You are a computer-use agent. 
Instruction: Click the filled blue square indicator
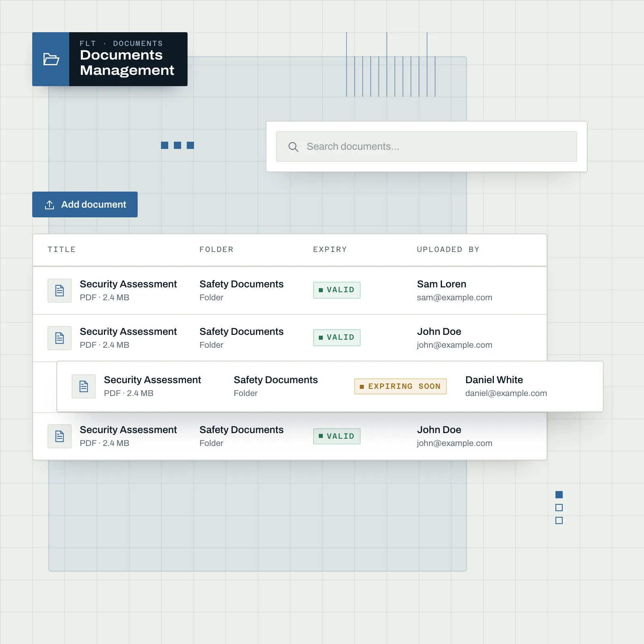click(x=559, y=495)
